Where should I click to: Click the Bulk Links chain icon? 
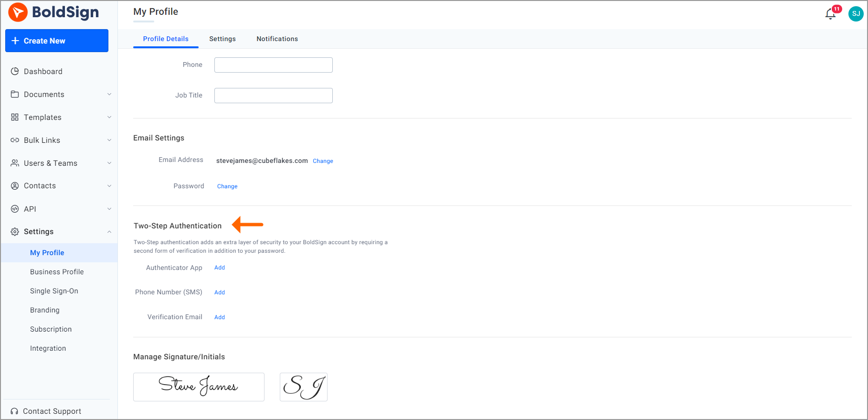pyautogui.click(x=15, y=140)
